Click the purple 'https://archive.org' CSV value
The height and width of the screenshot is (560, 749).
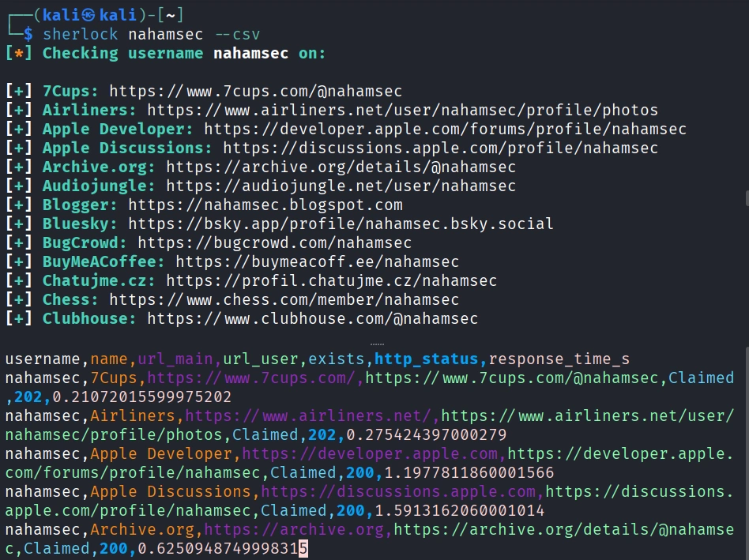[294, 530]
